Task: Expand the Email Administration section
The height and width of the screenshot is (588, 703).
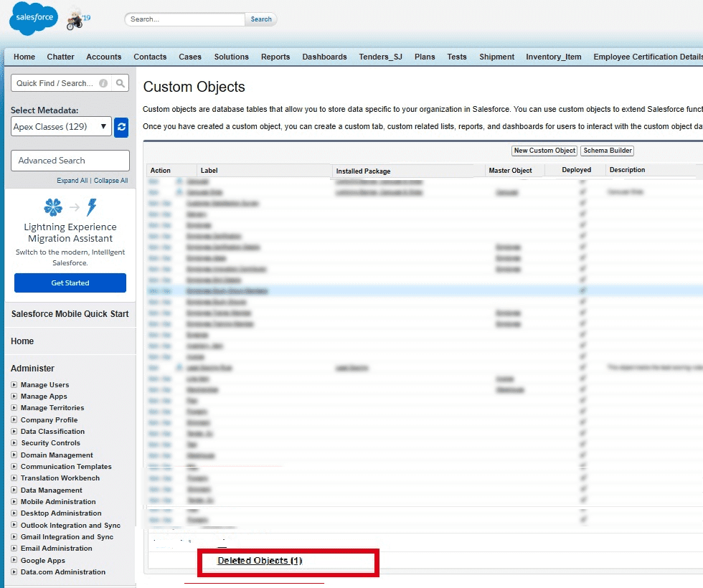Action: pyautogui.click(x=14, y=548)
